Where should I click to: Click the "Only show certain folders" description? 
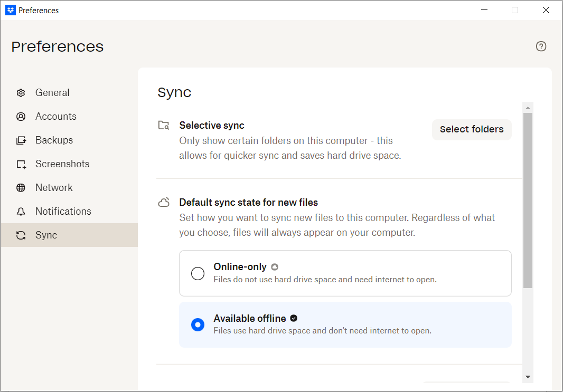(x=290, y=148)
